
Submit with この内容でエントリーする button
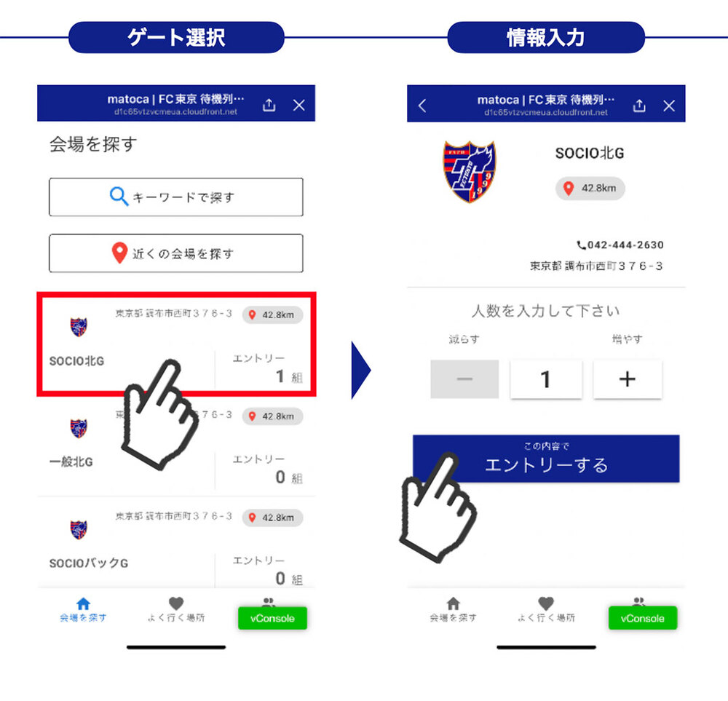click(546, 458)
